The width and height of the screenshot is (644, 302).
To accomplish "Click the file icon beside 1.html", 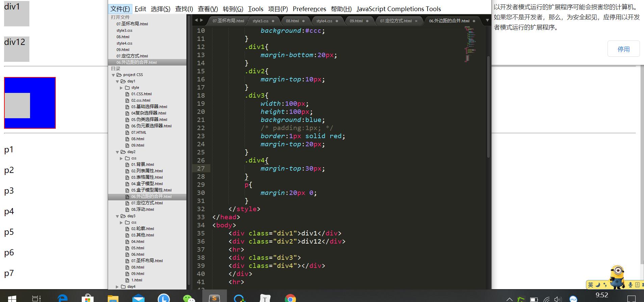I will pyautogui.click(x=127, y=280).
